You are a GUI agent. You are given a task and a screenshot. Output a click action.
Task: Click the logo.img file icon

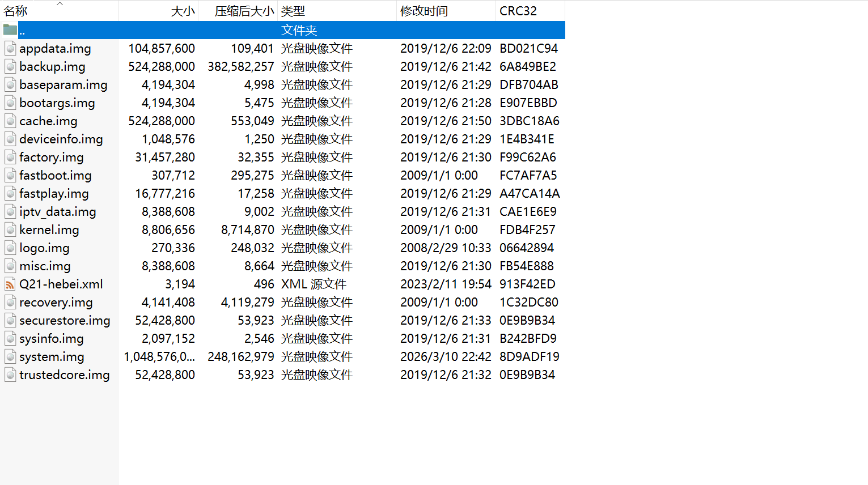10,248
